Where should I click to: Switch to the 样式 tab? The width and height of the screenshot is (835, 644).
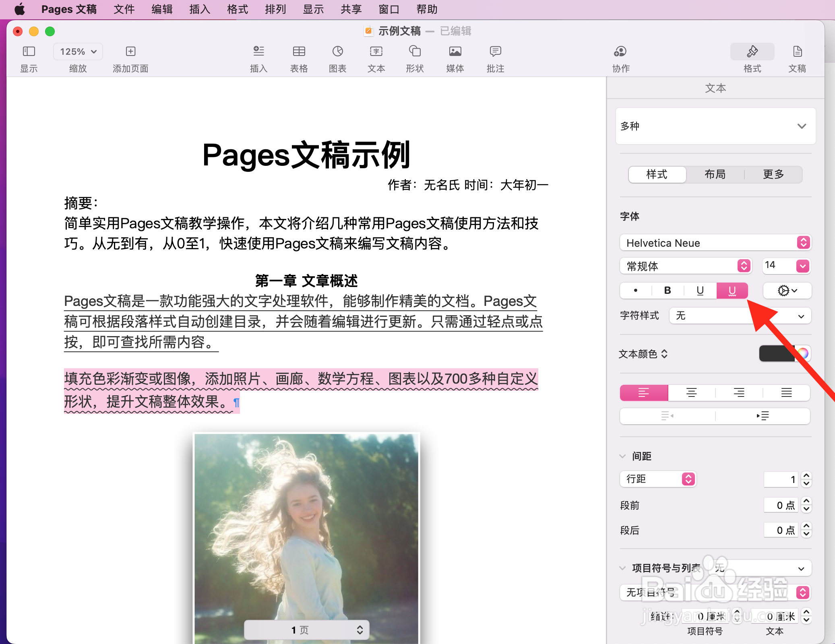pos(657,174)
